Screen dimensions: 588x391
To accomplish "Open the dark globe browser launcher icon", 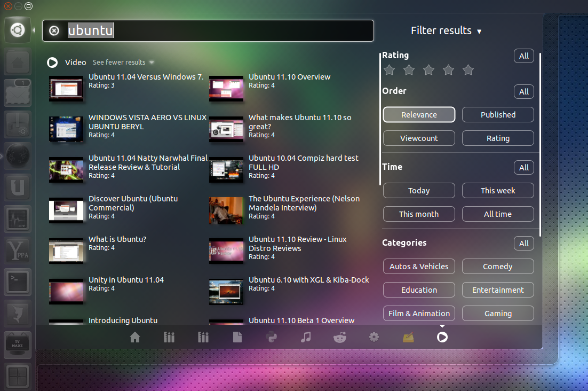I will (x=17, y=156).
